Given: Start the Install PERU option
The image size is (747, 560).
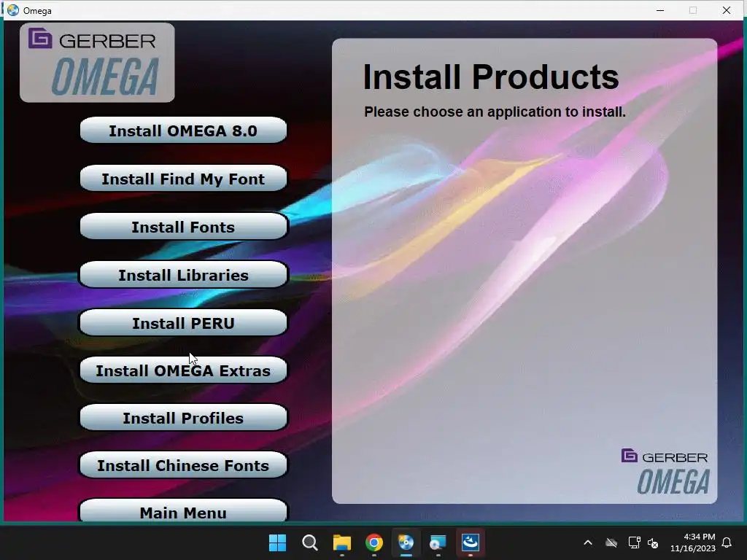Looking at the screenshot, I should (183, 323).
